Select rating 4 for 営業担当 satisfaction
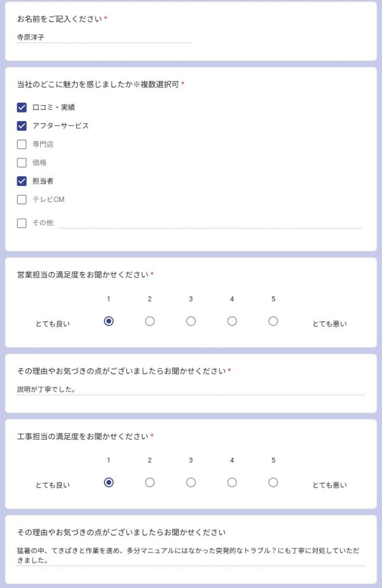The height and width of the screenshot is (588, 382). tap(232, 321)
